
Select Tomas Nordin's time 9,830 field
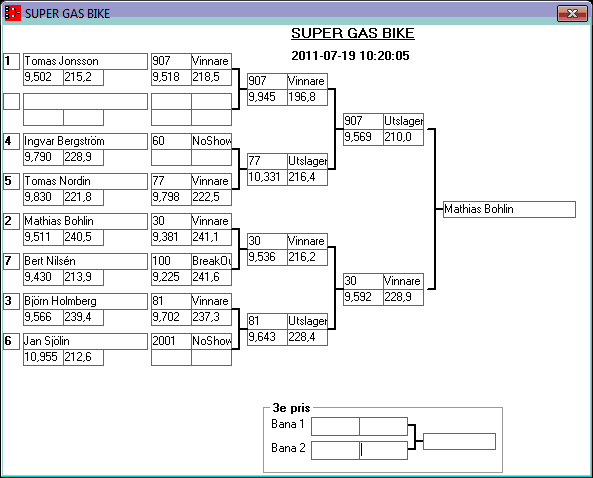43,197
